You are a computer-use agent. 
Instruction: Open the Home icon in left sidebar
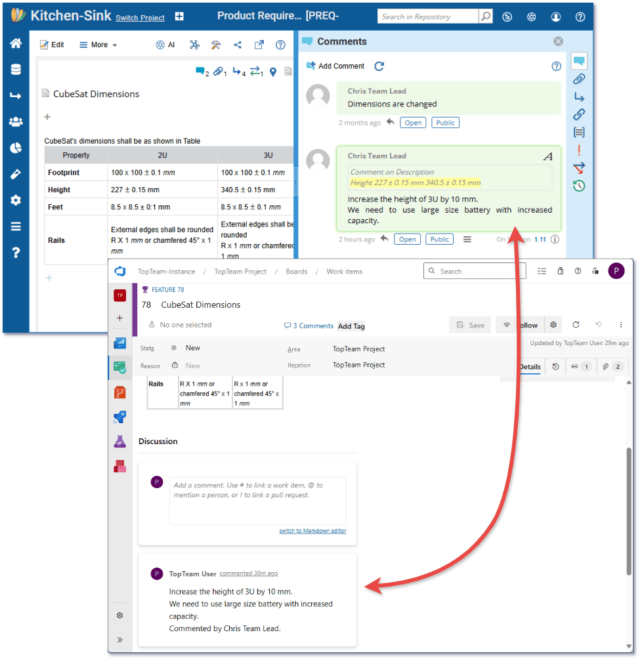(x=16, y=43)
